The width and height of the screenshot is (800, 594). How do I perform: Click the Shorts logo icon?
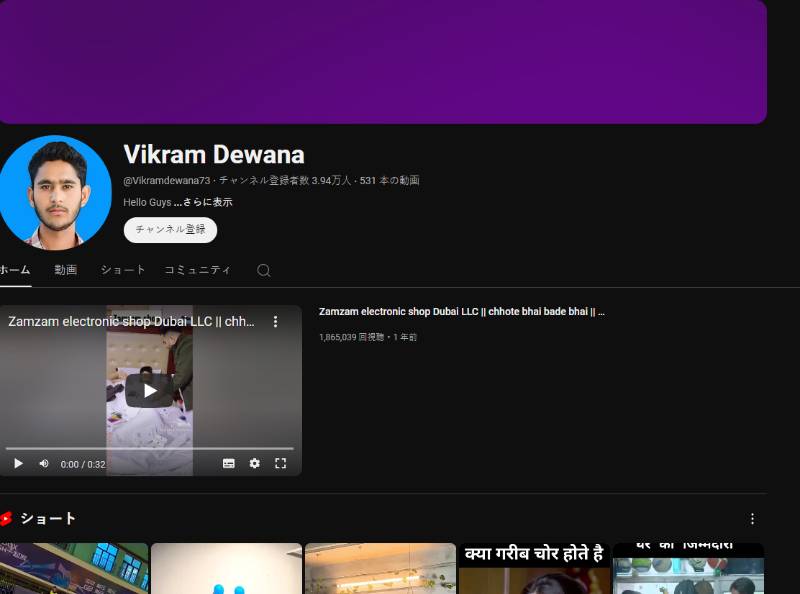coord(6,519)
